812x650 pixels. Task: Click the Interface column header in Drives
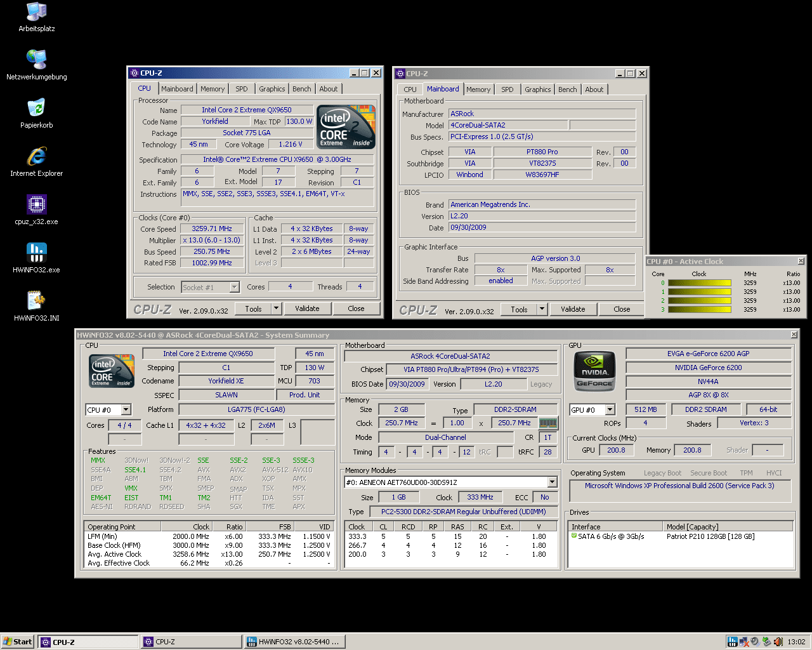615,527
